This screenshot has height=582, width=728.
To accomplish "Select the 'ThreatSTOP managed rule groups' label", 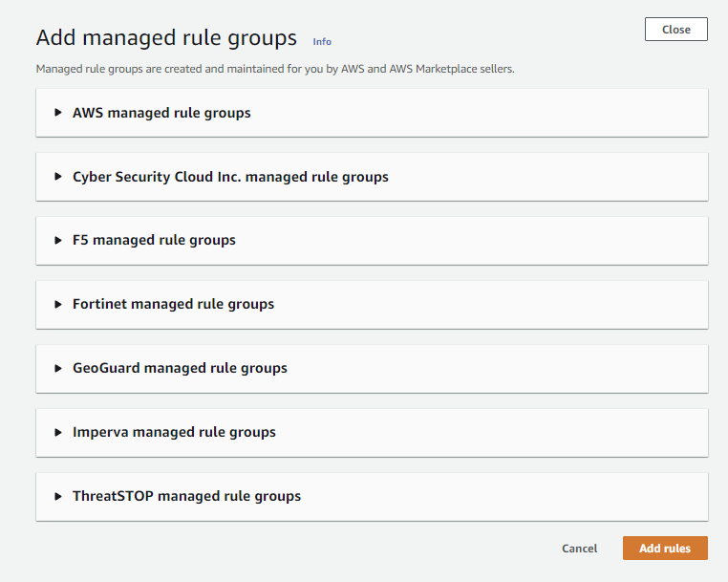I will tap(186, 496).
